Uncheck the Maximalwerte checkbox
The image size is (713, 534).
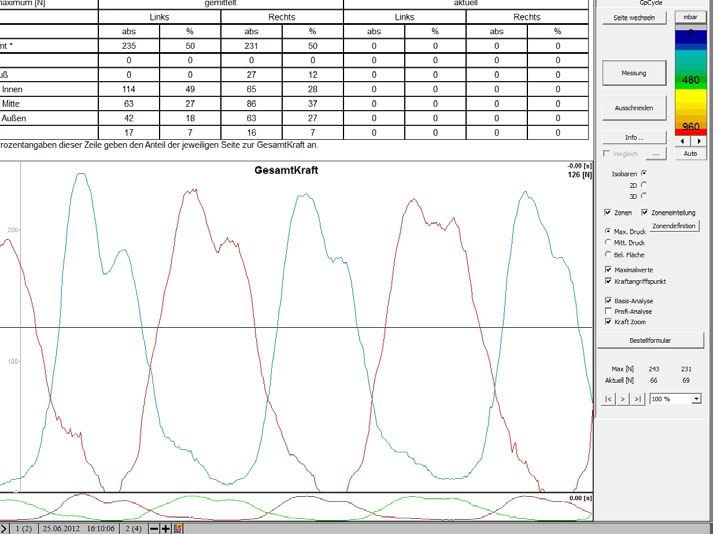tap(608, 269)
